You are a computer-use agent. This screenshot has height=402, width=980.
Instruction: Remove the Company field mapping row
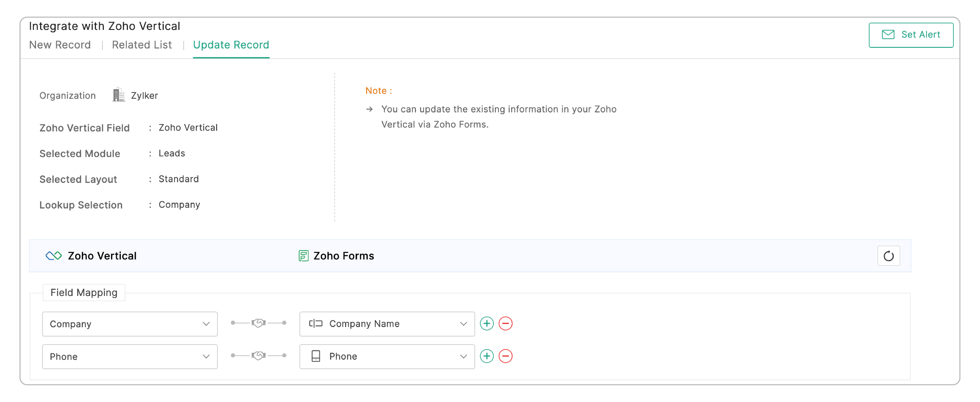505,324
